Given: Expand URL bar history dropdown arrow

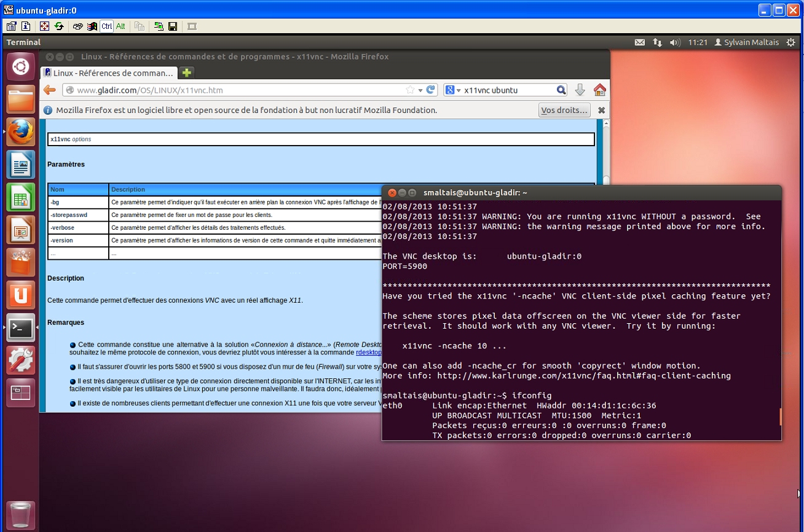Looking at the screenshot, I should 420,90.
